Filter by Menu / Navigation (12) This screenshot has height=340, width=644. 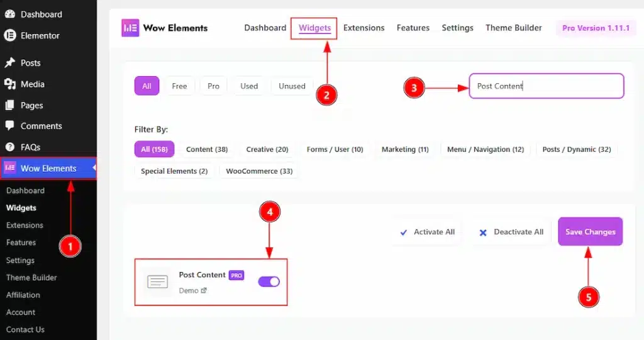point(486,149)
